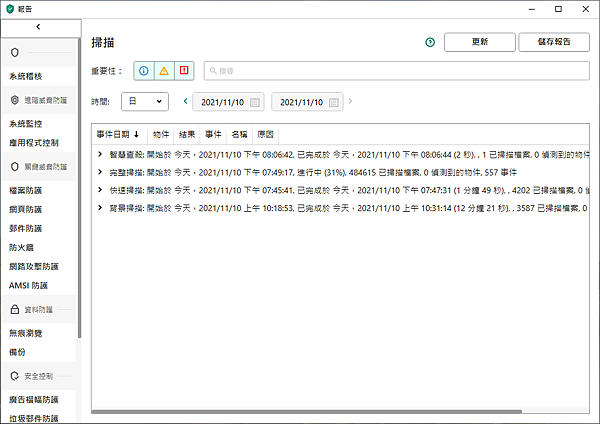600x424 pixels.
Task: Open 系統監控 in the sidebar
Action: tap(26, 124)
